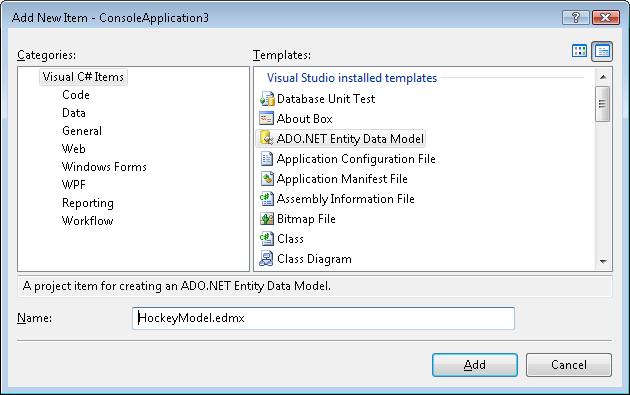Choose the Bitmap File label

306,219
